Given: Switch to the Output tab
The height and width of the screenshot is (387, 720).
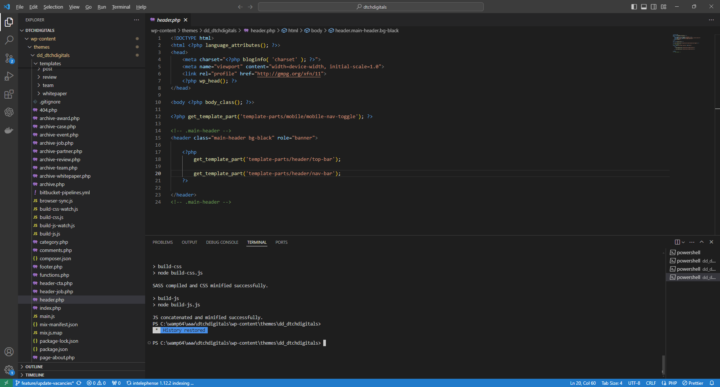Looking at the screenshot, I should tap(189, 242).
